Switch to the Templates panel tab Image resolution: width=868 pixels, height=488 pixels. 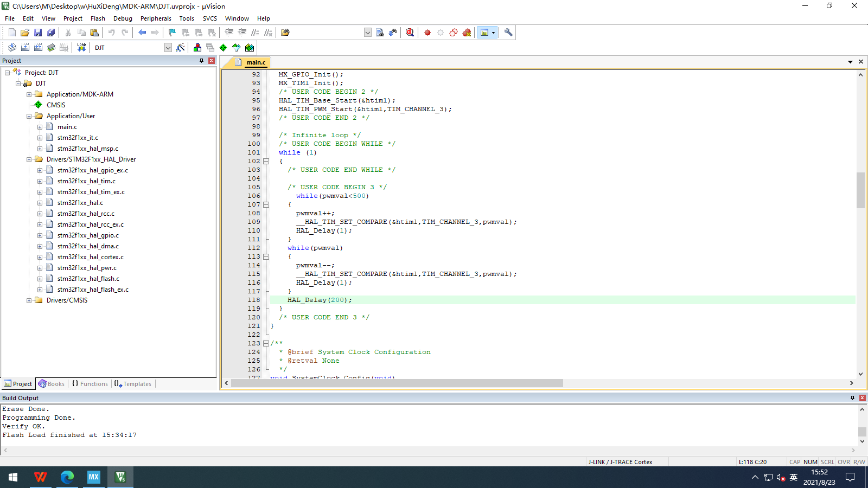tap(133, 384)
